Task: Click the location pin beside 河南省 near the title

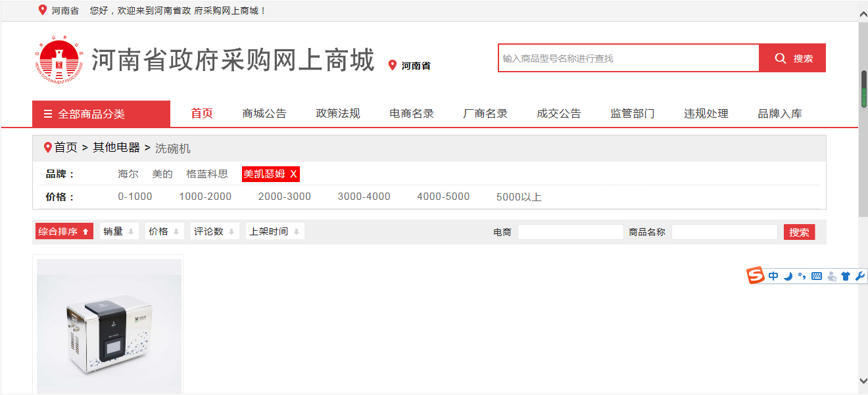Action: [393, 65]
